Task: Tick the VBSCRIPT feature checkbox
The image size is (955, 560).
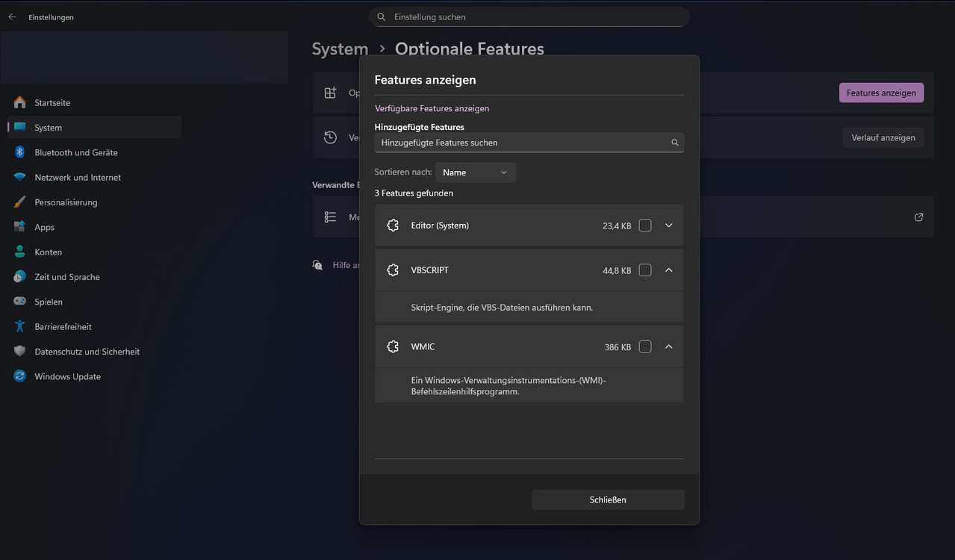Action: click(x=645, y=270)
